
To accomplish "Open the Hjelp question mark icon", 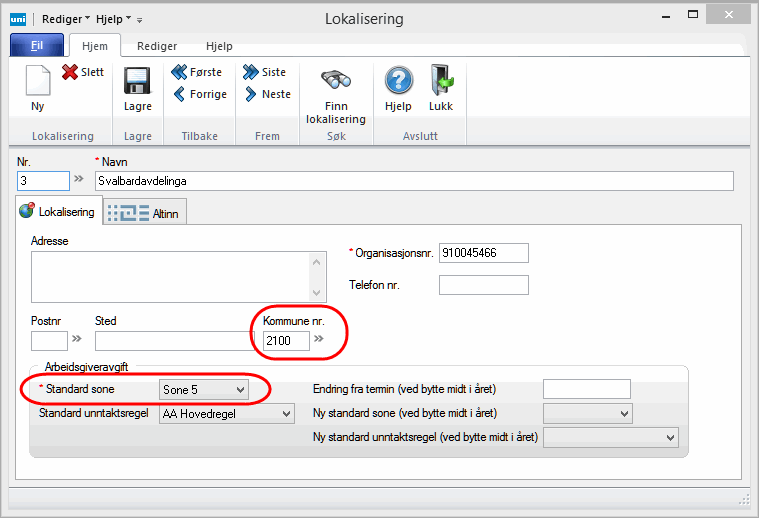I will tap(399, 81).
